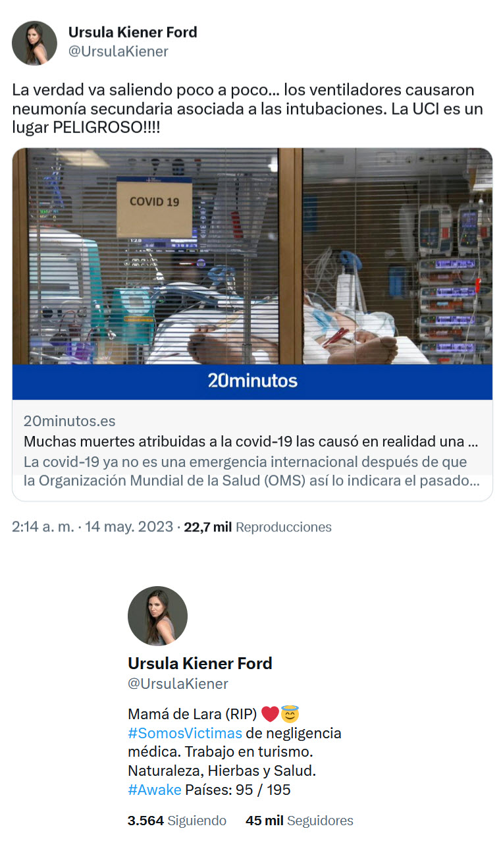The height and width of the screenshot is (868, 503).
Task: Click the blue 20minutos logo banner
Action: (252, 382)
